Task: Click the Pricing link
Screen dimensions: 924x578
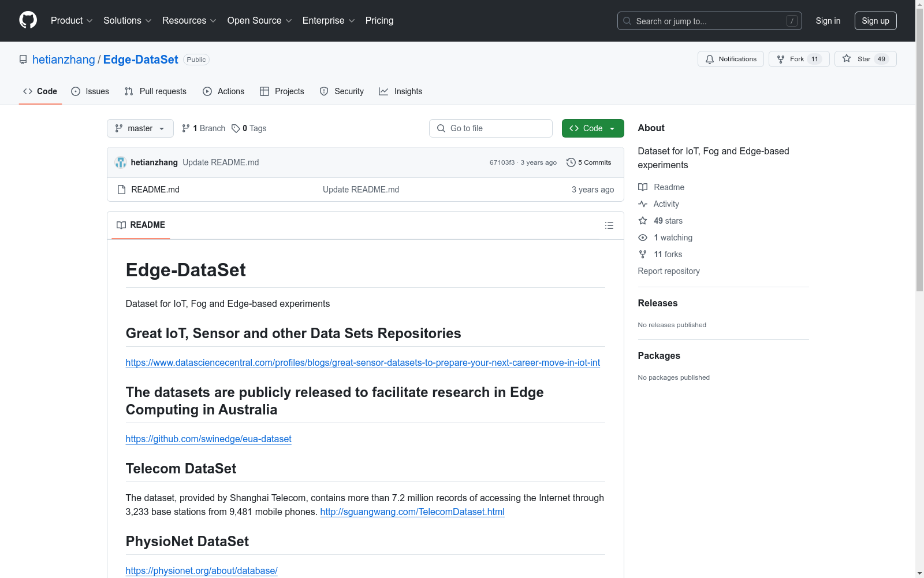Action: coord(379,20)
